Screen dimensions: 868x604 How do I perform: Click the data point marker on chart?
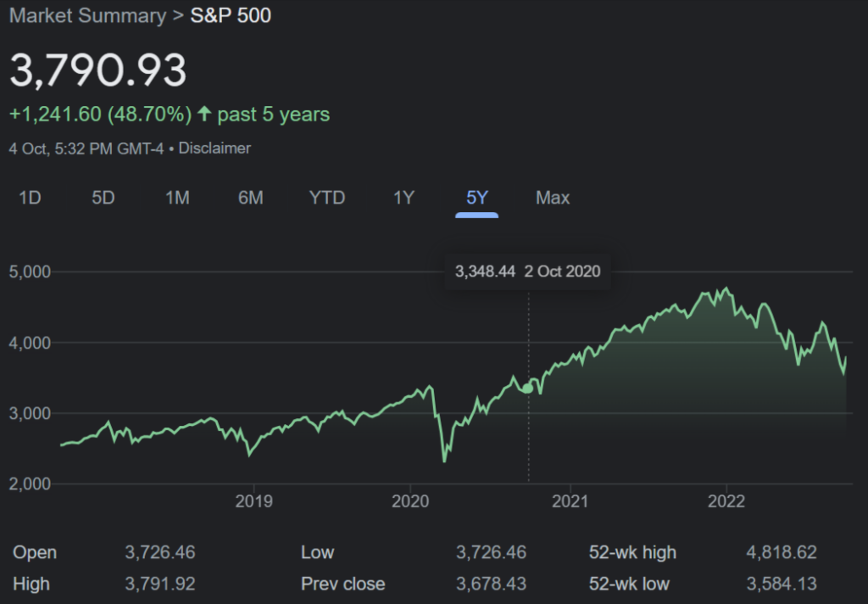(527, 389)
